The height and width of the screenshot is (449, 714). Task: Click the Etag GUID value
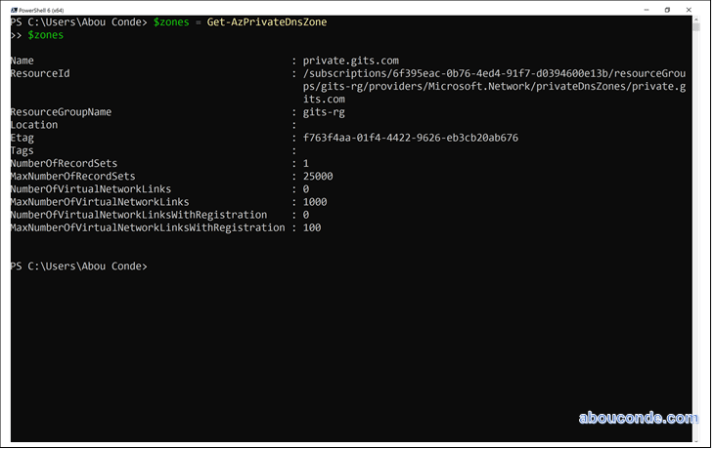click(410, 138)
